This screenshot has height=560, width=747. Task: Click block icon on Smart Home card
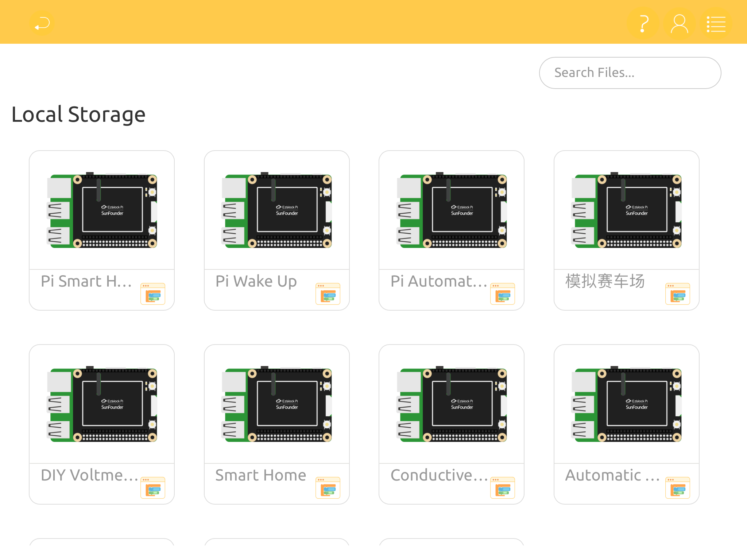(x=328, y=488)
